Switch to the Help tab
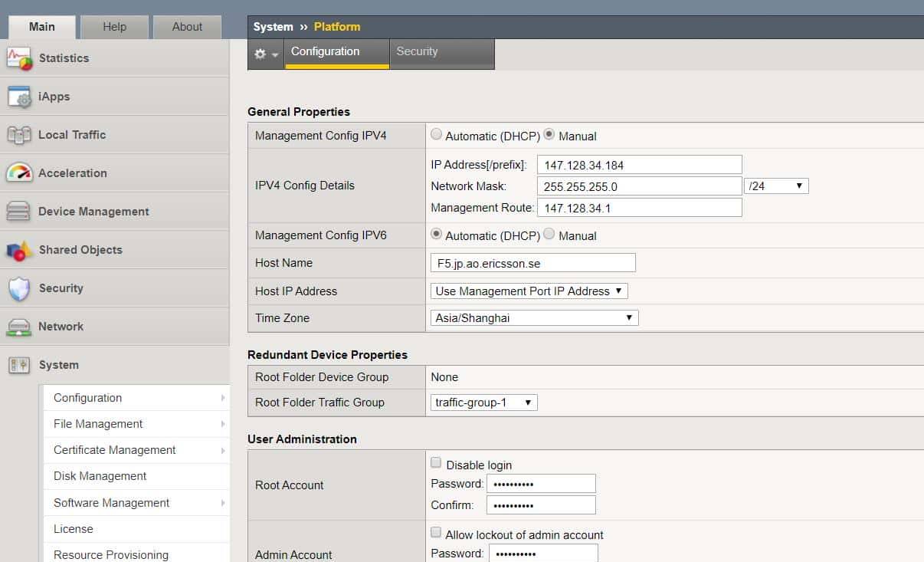Screen dimensions: 924x562 pyautogui.click(x=114, y=27)
